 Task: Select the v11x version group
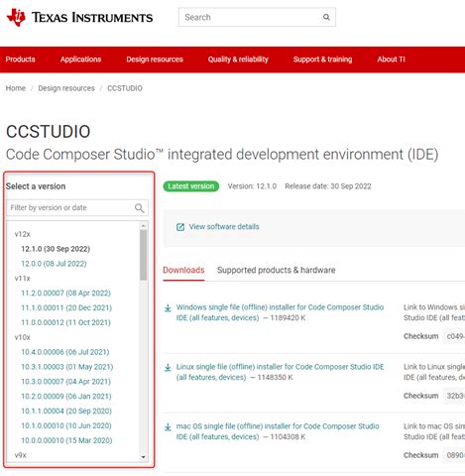point(22,278)
